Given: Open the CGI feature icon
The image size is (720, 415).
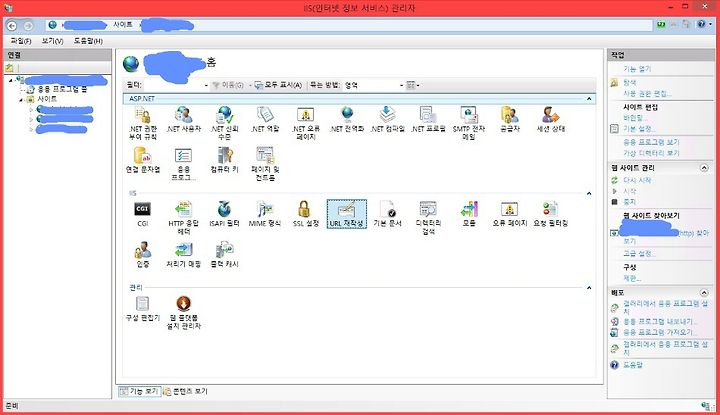Looking at the screenshot, I should click(142, 214).
